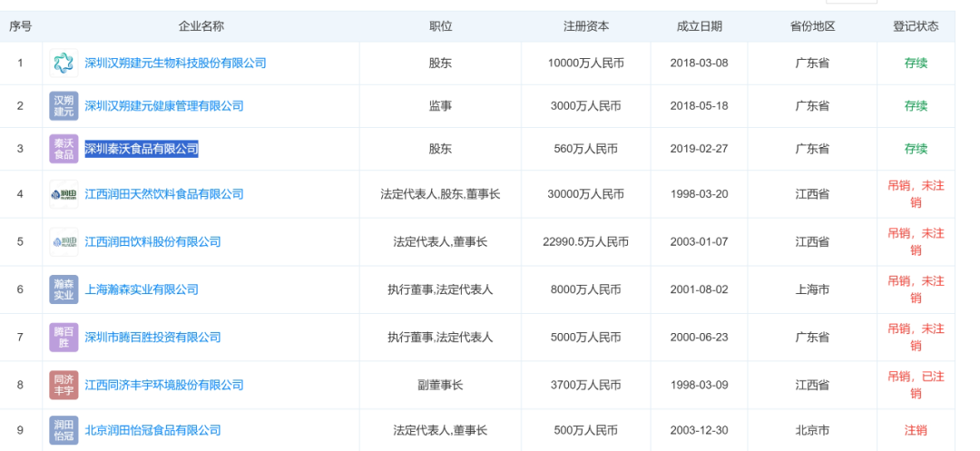Viewport: 980px width, 451px height.
Task: Click the 同济丰宇 red logo badge
Action: [x=64, y=386]
